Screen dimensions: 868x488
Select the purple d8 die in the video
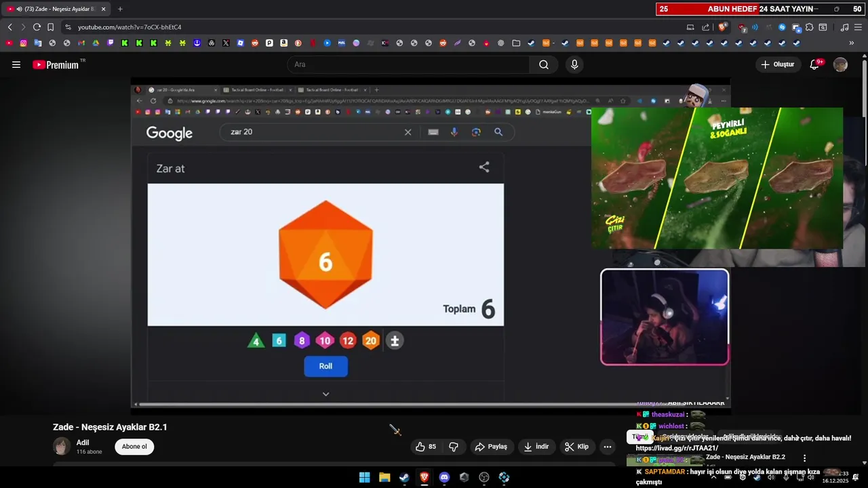point(302,341)
